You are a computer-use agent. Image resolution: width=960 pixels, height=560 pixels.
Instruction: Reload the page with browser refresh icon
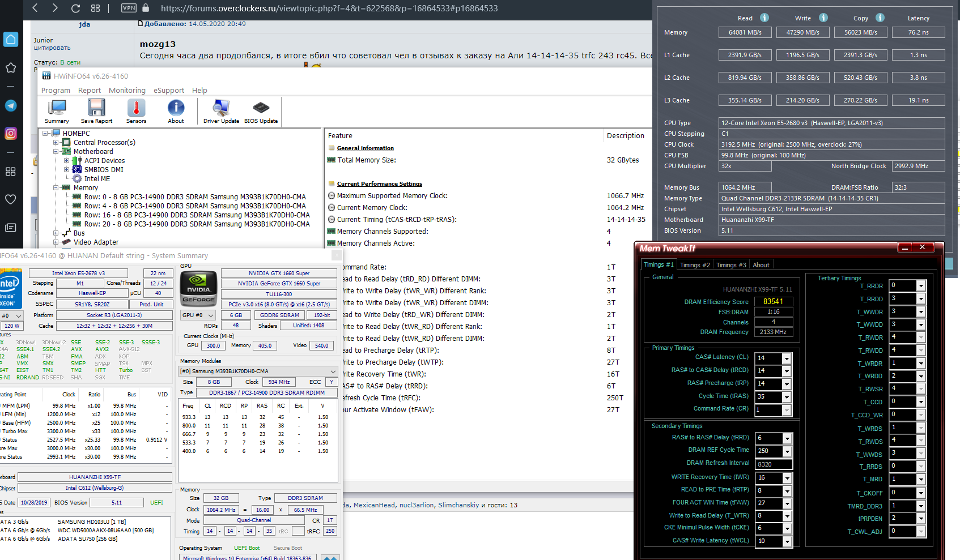(x=75, y=8)
